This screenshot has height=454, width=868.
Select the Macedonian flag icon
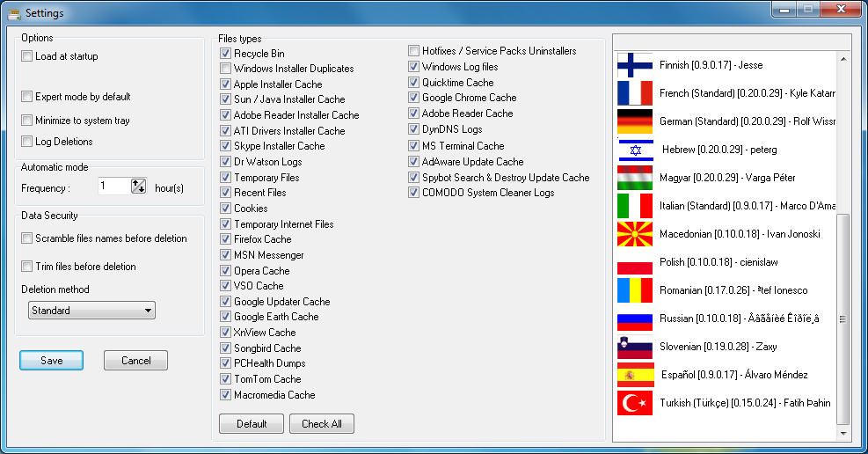tap(635, 234)
